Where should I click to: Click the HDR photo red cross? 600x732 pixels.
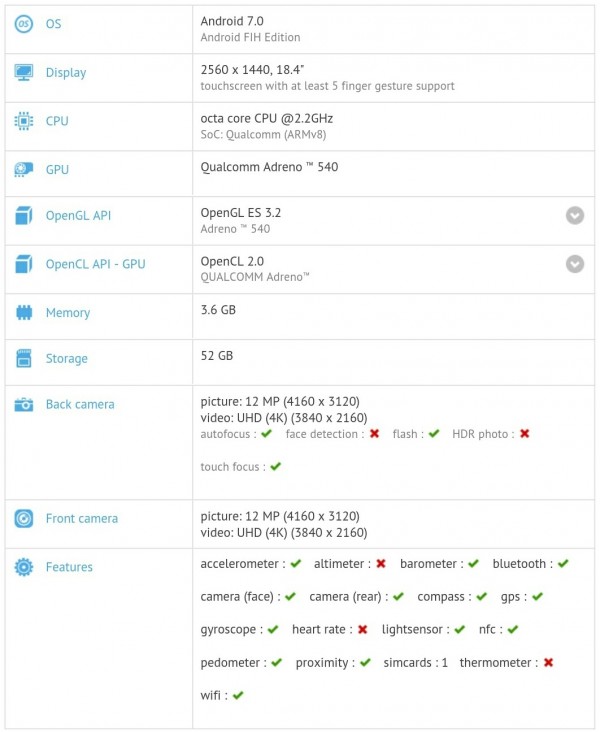[x=524, y=434]
